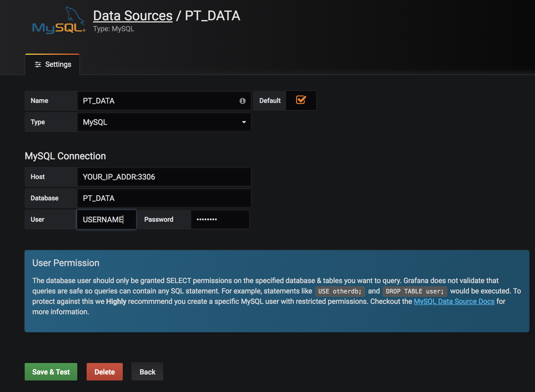Focus the Password input field
535x392 pixels.
click(x=220, y=220)
